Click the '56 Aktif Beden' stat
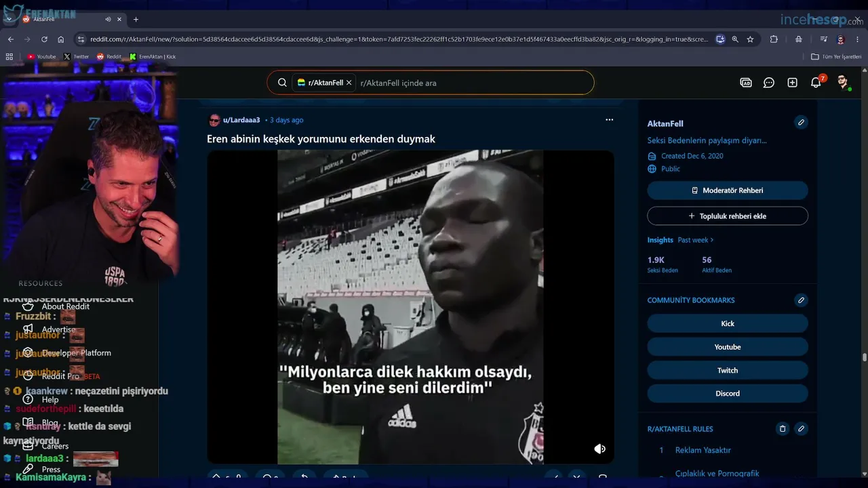Image resolution: width=868 pixels, height=488 pixels. point(716,264)
